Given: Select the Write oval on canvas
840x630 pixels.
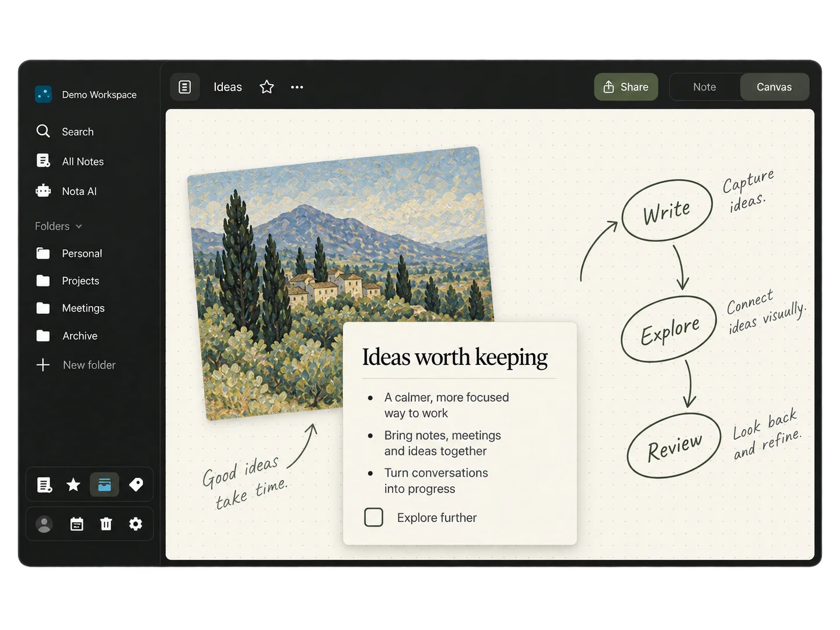Looking at the screenshot, I should pos(667,211).
